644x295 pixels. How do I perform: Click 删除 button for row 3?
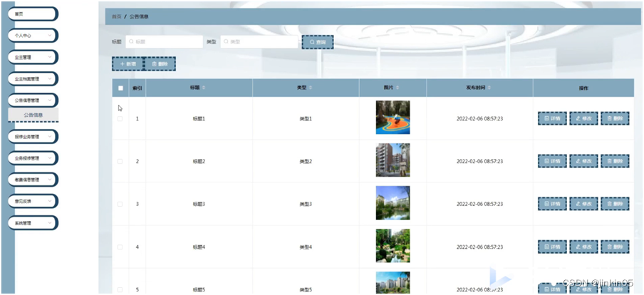click(x=615, y=205)
